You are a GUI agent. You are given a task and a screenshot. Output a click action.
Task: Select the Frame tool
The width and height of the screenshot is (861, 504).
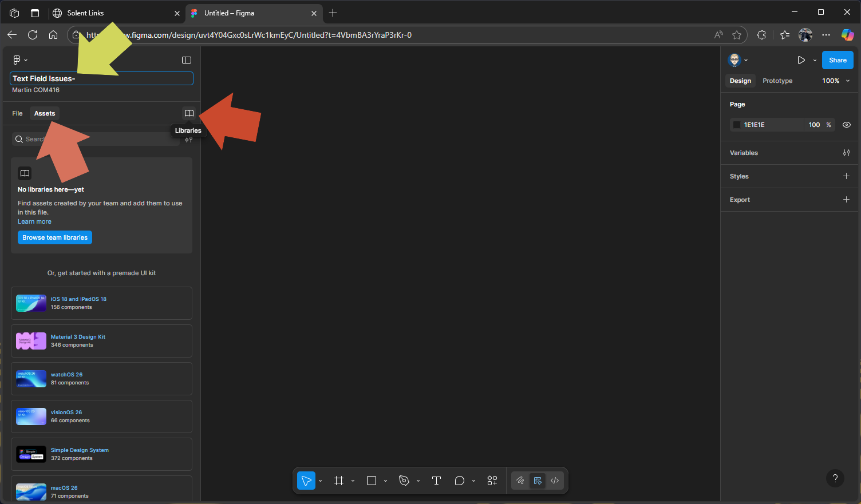(339, 481)
